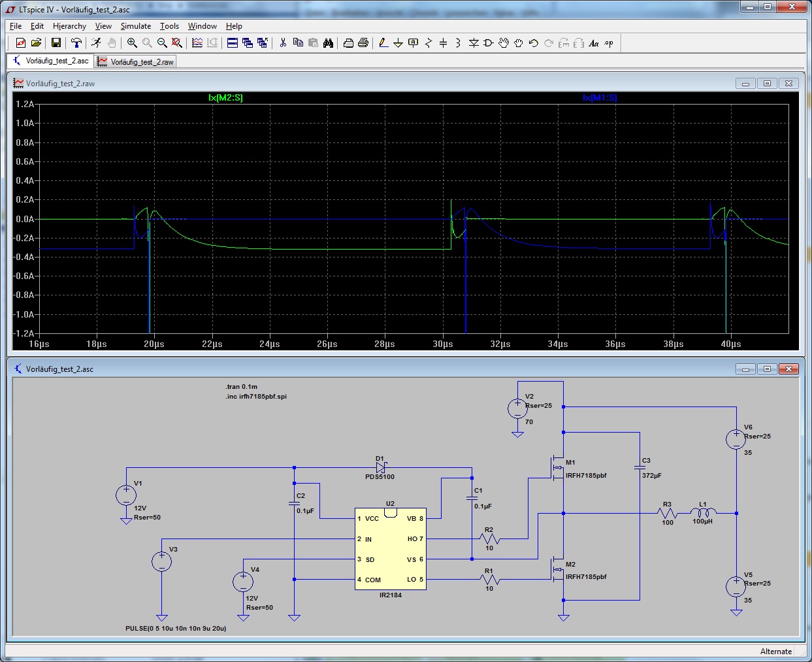Click the IR2184 chip U2 in schematic

tap(391, 549)
